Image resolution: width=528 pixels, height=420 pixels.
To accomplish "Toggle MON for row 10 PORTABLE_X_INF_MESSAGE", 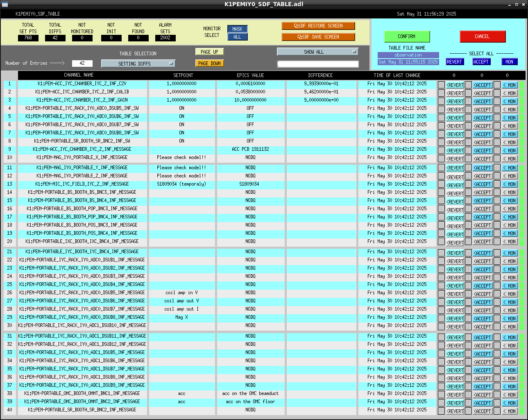I will click(510, 159).
